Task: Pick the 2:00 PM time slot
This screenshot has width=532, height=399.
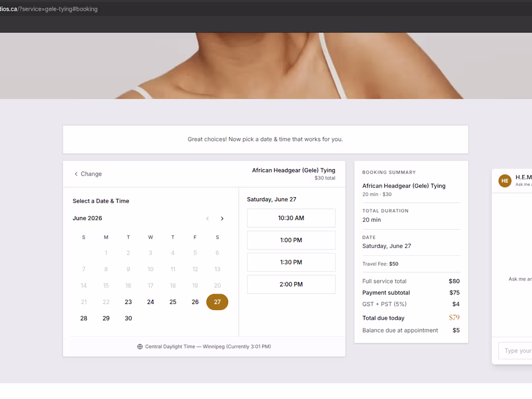Action: pyautogui.click(x=291, y=284)
